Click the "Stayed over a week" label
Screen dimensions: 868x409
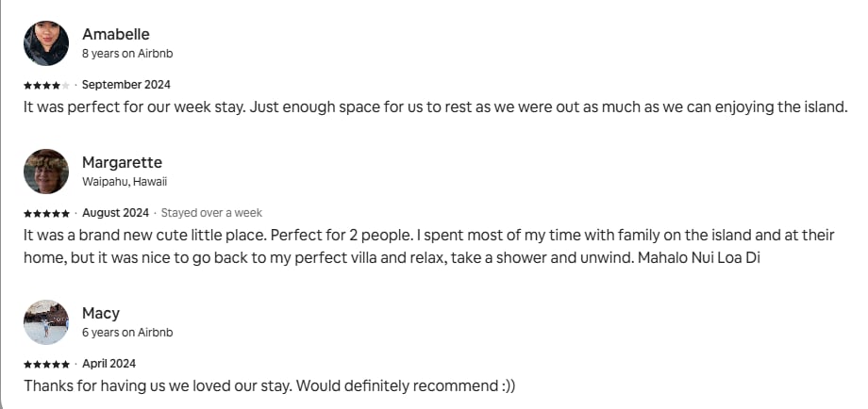[x=211, y=213]
